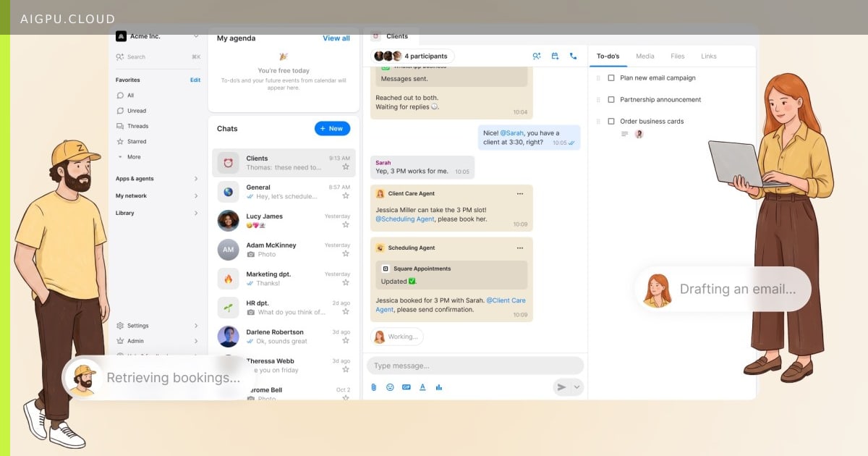868x456 pixels.
Task: Star the Clients chat
Action: pos(346,167)
